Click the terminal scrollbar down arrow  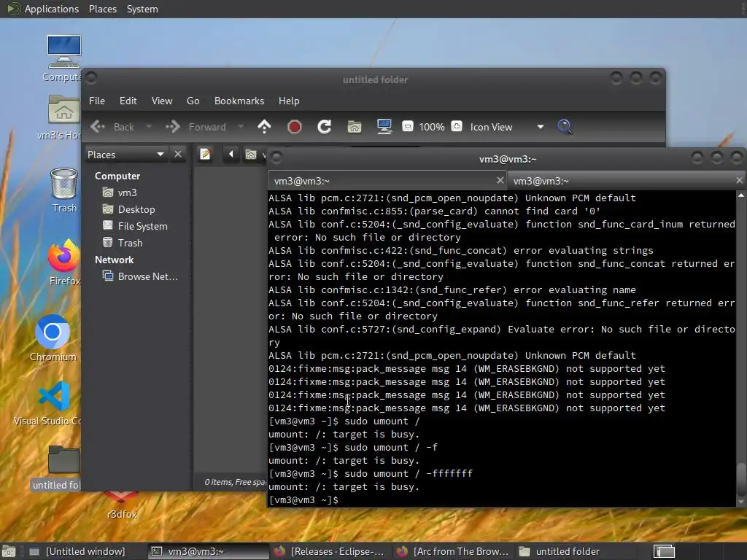[741, 502]
